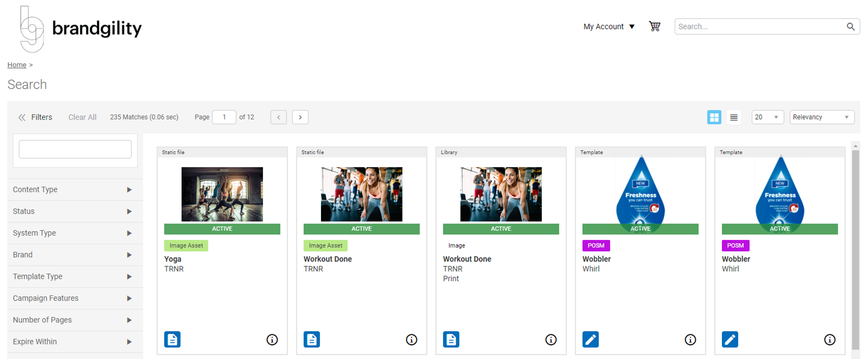Click the cart icon in the top navigation
Viewport: 868px width, 359px height.
click(656, 26)
